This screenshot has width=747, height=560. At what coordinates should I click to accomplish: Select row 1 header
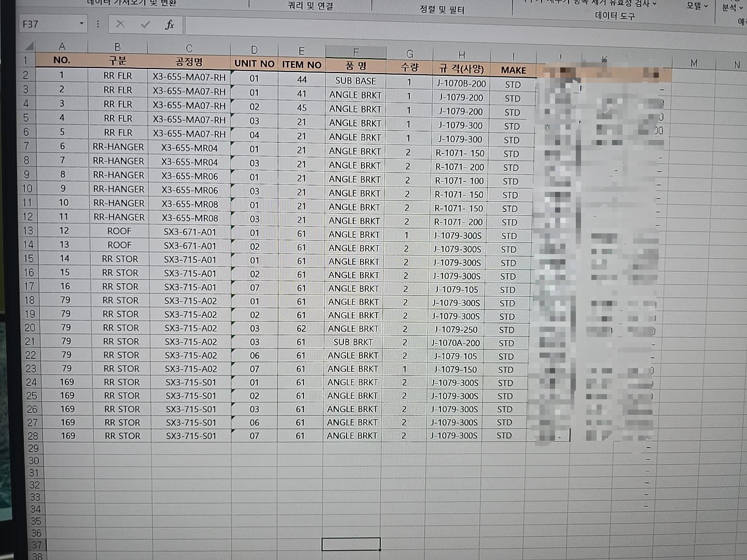pyautogui.click(x=25, y=60)
